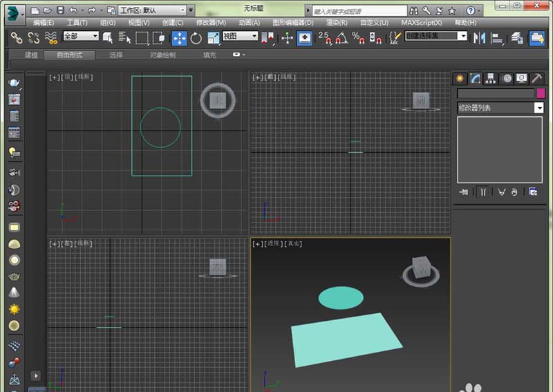Select the Move transform tool
This screenshot has width=553, height=392.
(179, 38)
